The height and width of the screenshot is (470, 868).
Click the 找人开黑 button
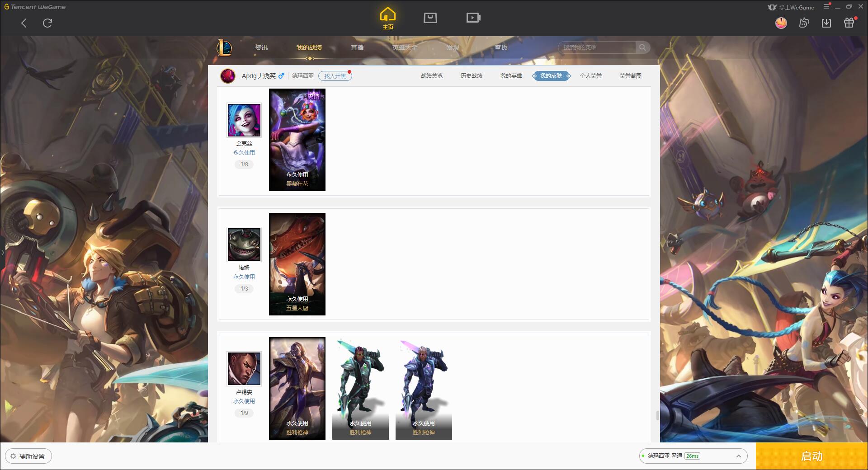pyautogui.click(x=335, y=76)
